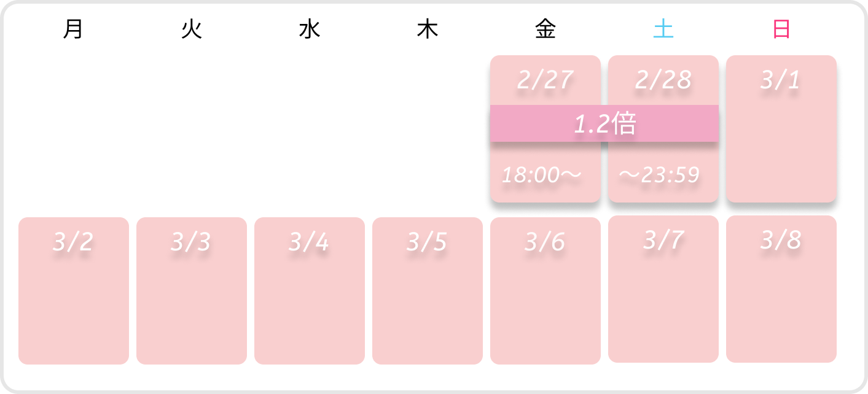Choose the 3/3 date cell

(192, 290)
